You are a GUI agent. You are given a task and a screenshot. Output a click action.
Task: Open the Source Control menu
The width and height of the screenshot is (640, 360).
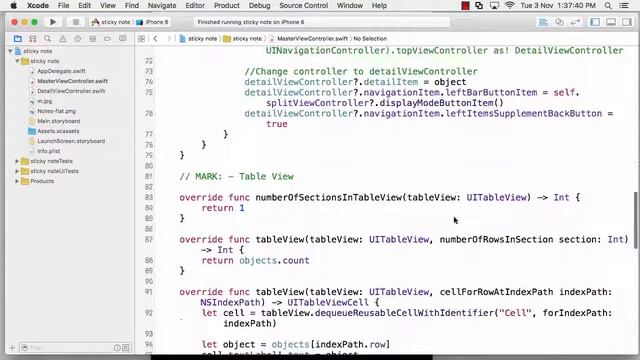304,6
